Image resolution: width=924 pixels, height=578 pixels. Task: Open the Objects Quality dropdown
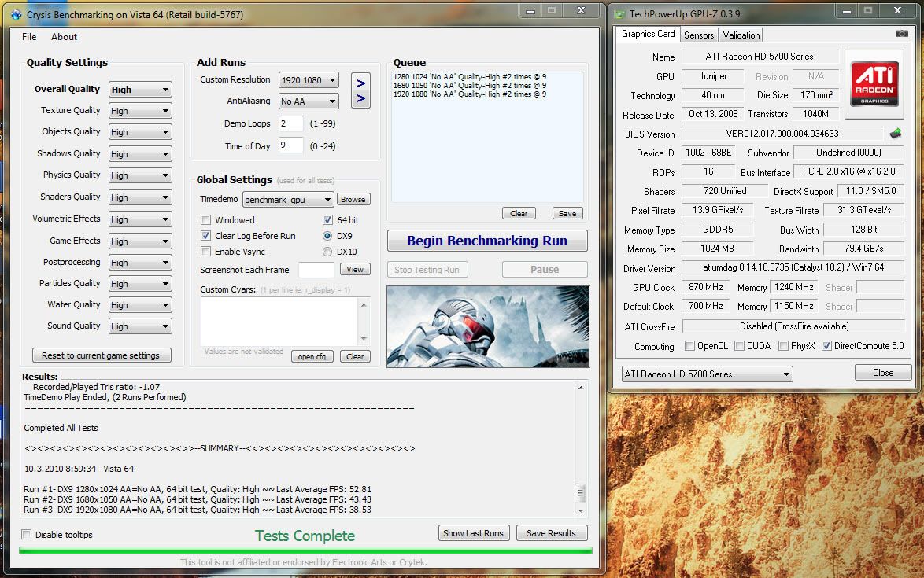140,132
